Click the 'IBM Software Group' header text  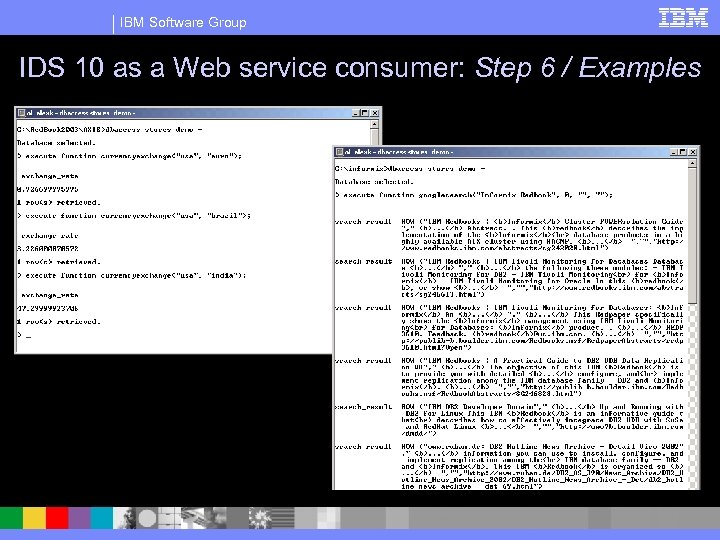pyautogui.click(x=183, y=22)
